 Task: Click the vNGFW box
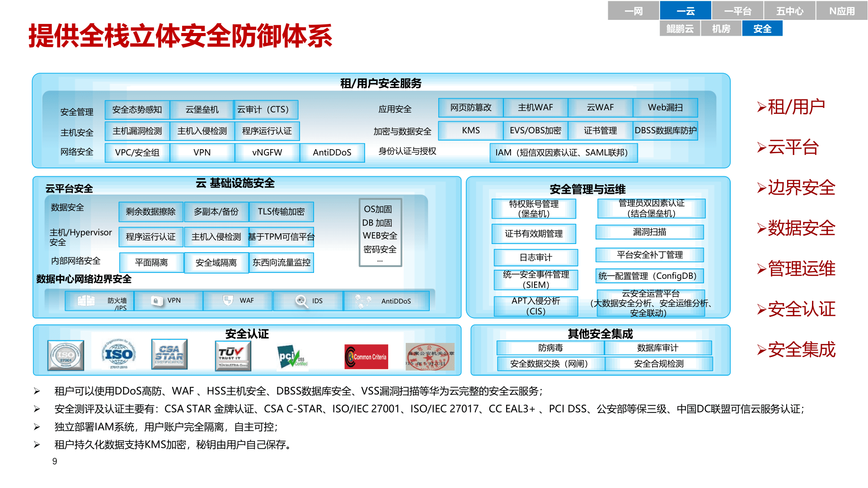point(267,153)
